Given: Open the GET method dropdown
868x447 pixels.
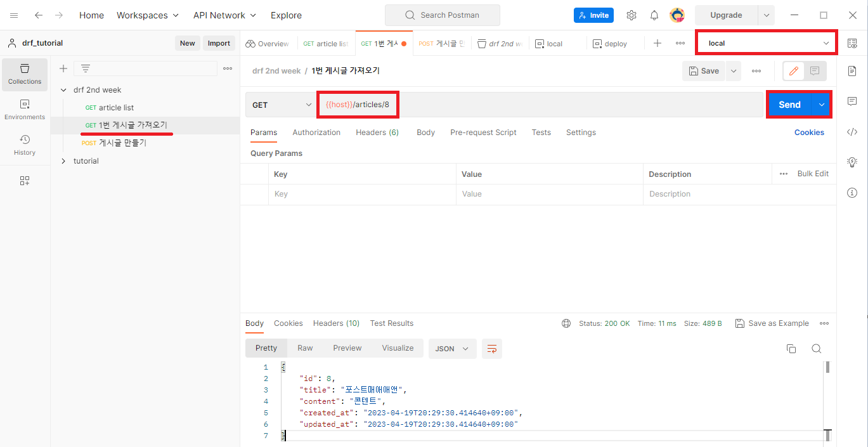Looking at the screenshot, I should [x=282, y=105].
